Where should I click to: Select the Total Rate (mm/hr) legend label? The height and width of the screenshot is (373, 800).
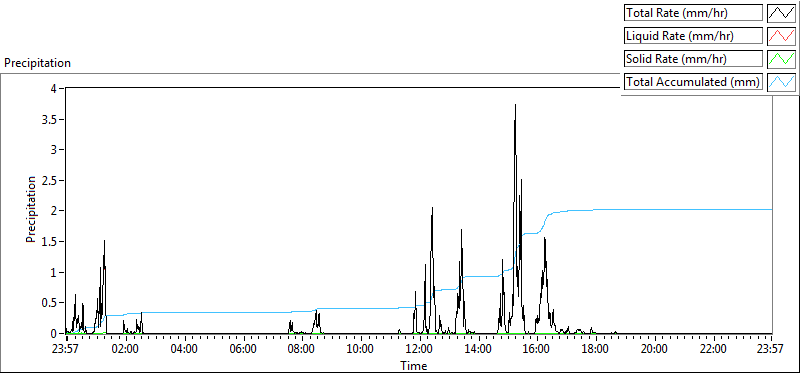693,13
